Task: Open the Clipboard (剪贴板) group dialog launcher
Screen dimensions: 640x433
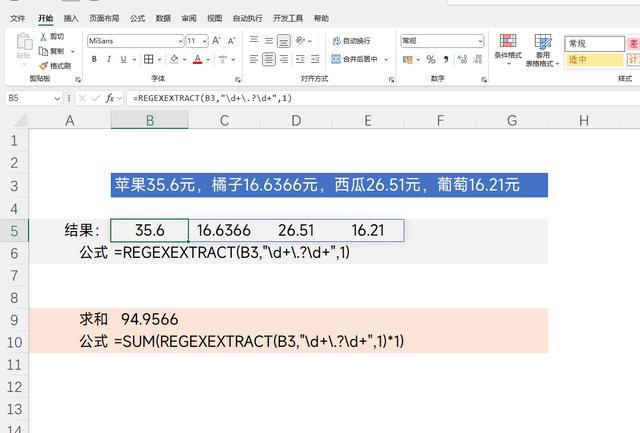Action: (x=78, y=80)
